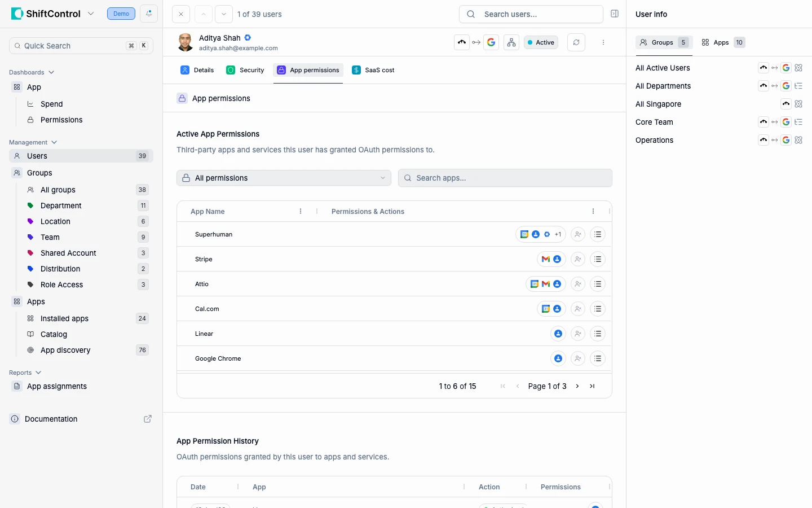Viewport: 812px width, 508px height.
Task: Click the Quick Search box
Action: (81, 46)
